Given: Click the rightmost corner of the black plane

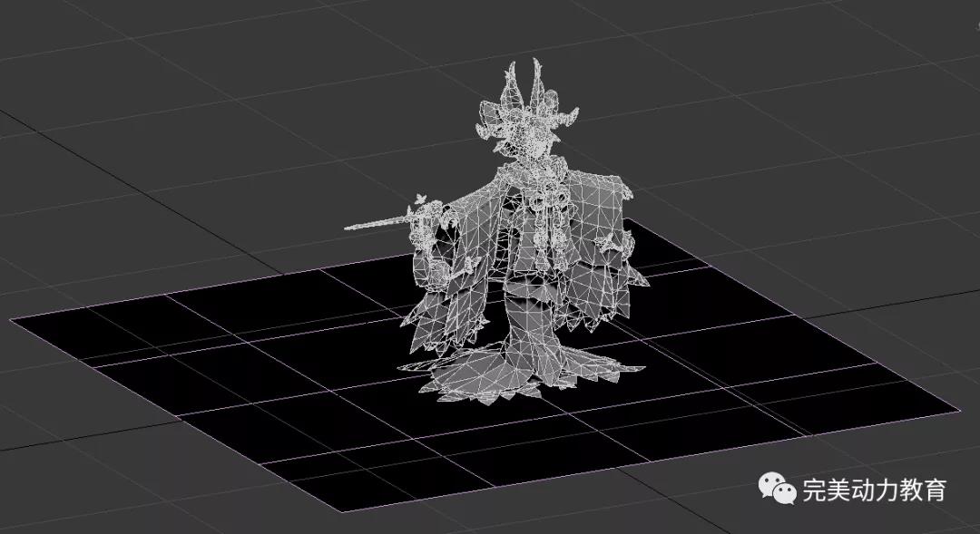Looking at the screenshot, I should click(x=957, y=410).
